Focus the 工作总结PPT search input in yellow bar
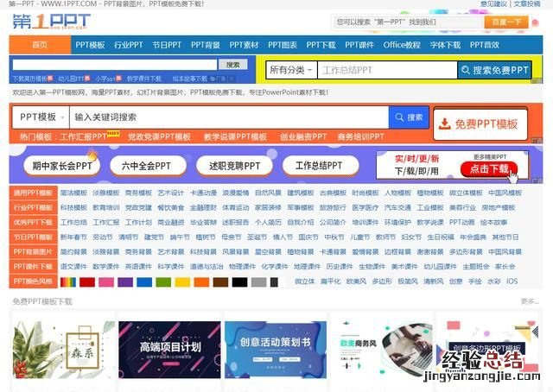This screenshot has width=553, height=392. pyautogui.click(x=387, y=70)
